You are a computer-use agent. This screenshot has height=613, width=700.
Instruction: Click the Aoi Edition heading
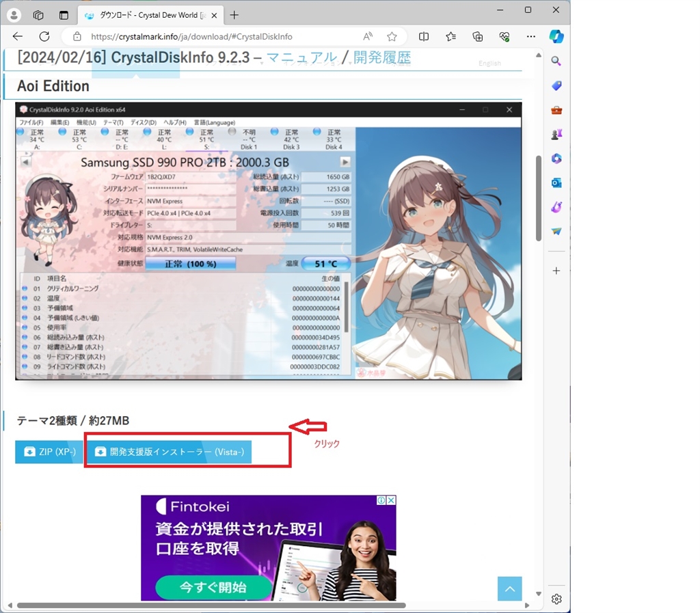pyautogui.click(x=53, y=86)
